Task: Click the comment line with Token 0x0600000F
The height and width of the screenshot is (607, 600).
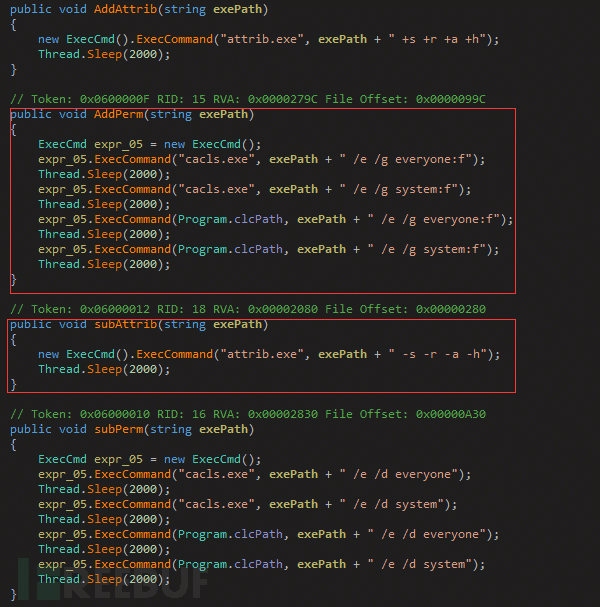Action: point(248,99)
